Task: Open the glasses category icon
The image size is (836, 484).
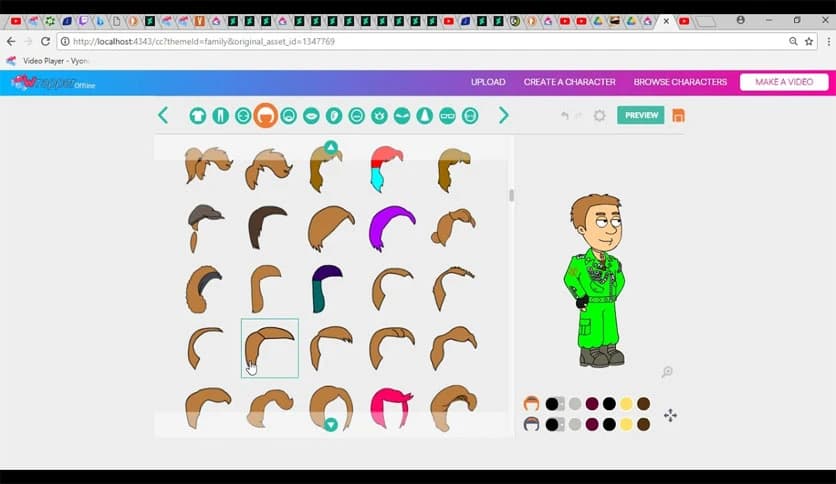Action: [x=447, y=116]
